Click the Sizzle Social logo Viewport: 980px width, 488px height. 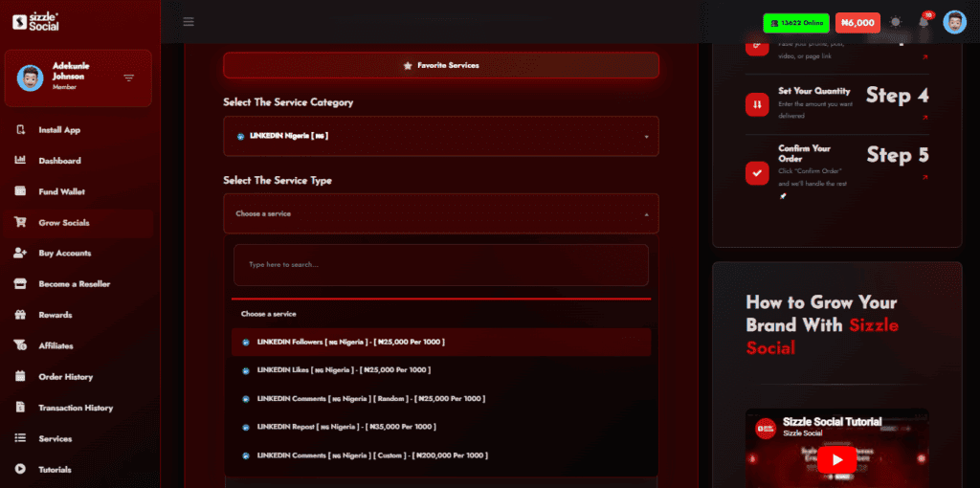point(35,22)
